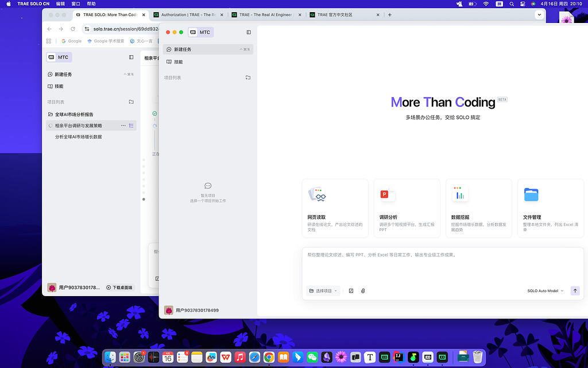Switch to TRAE - The Real AI Engineer tab
This screenshot has height=368, width=588.
pyautogui.click(x=266, y=14)
